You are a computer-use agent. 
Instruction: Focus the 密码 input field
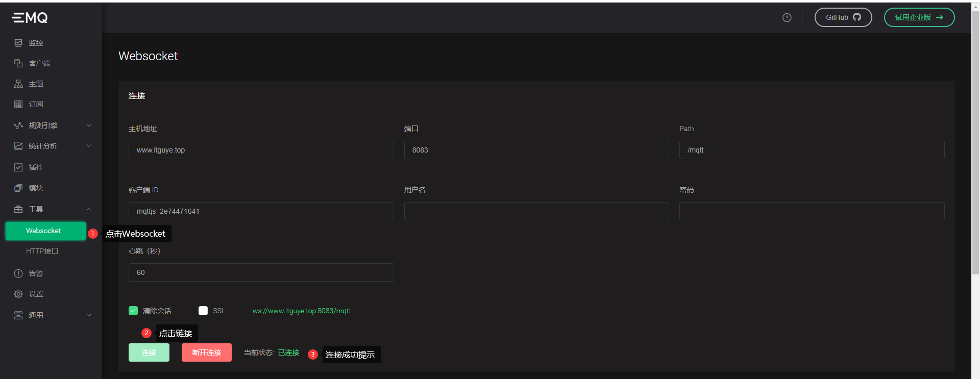[812, 211]
